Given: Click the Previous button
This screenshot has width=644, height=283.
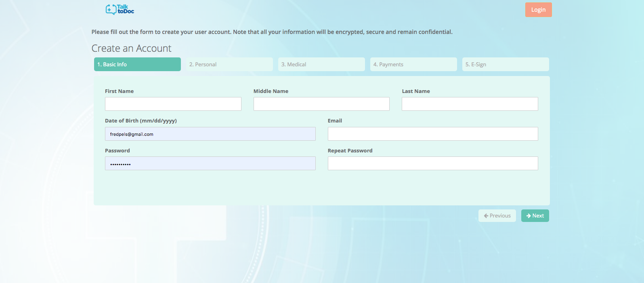Looking at the screenshot, I should (497, 216).
